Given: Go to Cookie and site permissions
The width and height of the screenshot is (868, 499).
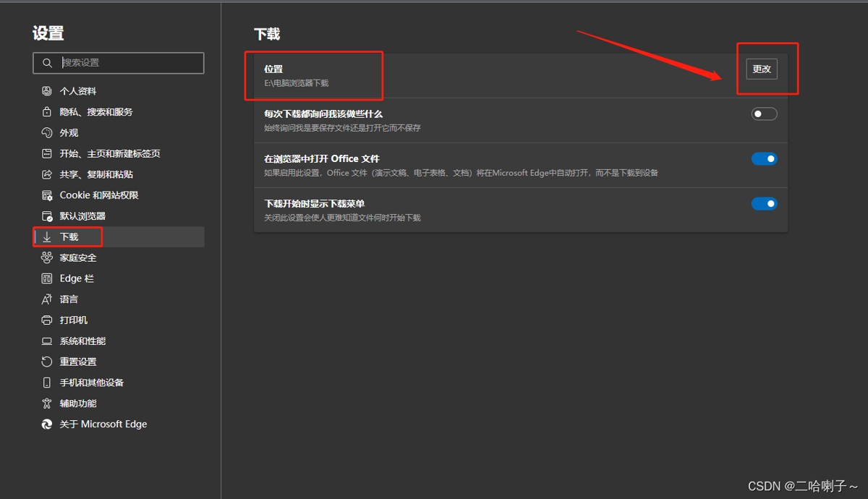Looking at the screenshot, I should [98, 195].
